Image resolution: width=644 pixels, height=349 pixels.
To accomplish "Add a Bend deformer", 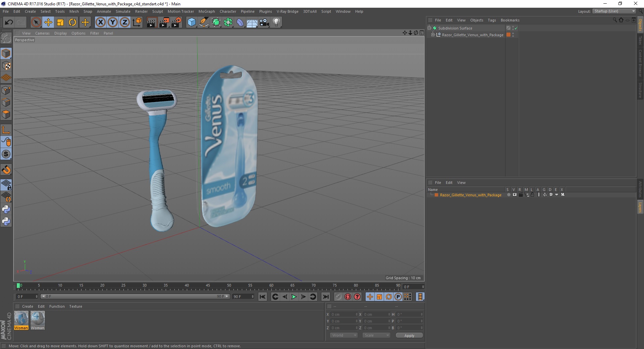I will point(240,22).
